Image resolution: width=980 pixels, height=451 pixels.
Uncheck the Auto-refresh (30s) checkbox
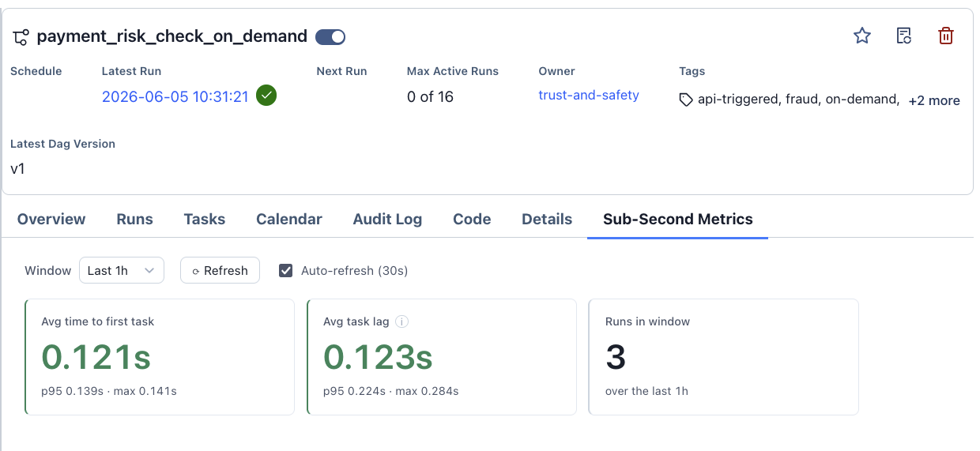(x=286, y=270)
